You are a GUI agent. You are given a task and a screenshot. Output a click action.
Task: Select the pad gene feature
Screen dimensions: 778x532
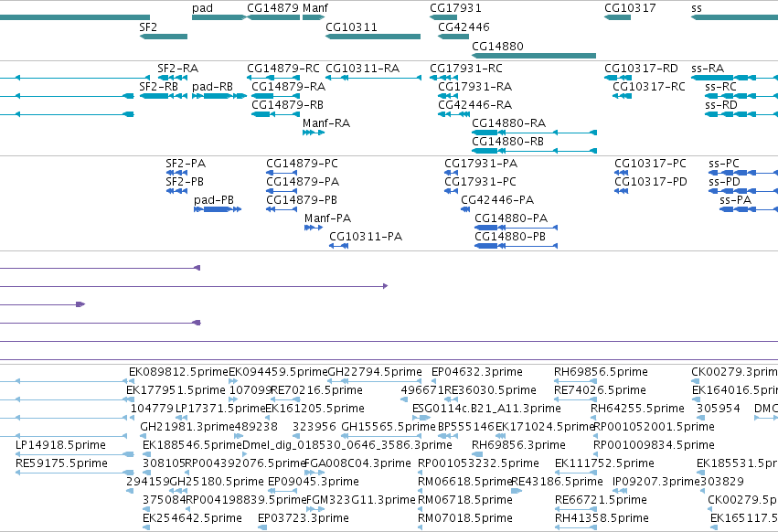click(218, 17)
